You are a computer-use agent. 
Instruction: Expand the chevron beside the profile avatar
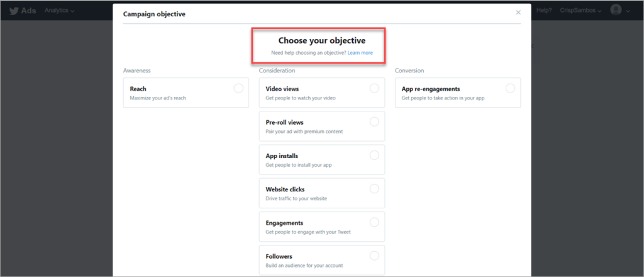pos(628,11)
